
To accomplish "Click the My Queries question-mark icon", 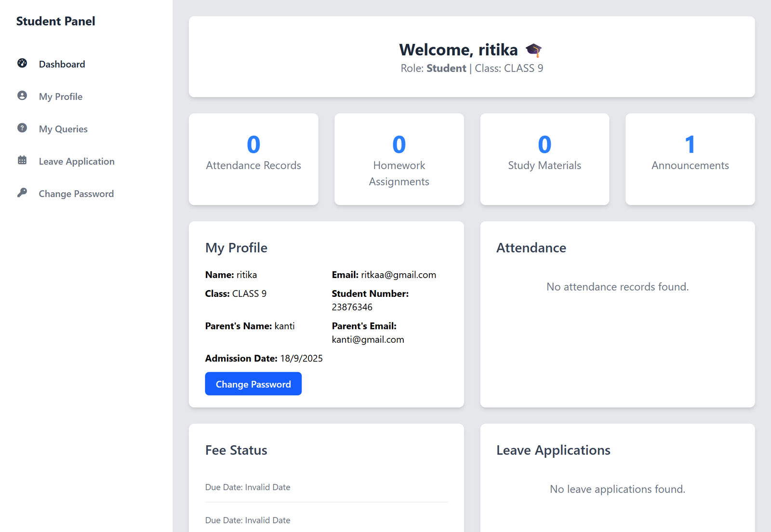I will [22, 128].
